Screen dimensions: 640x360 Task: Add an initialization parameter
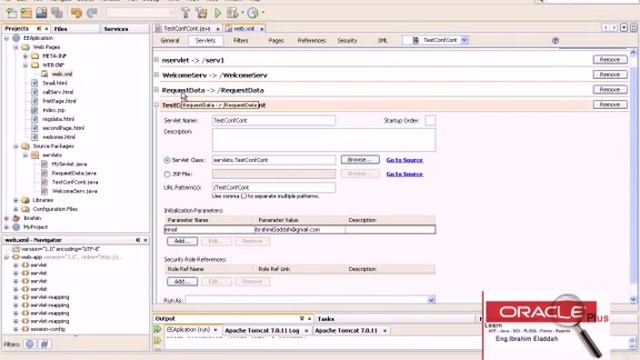click(182, 241)
